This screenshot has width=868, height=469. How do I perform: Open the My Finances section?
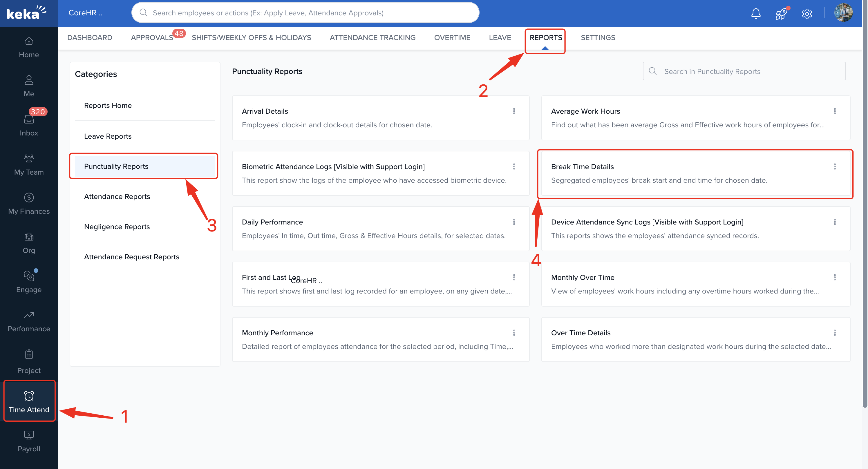click(29, 204)
